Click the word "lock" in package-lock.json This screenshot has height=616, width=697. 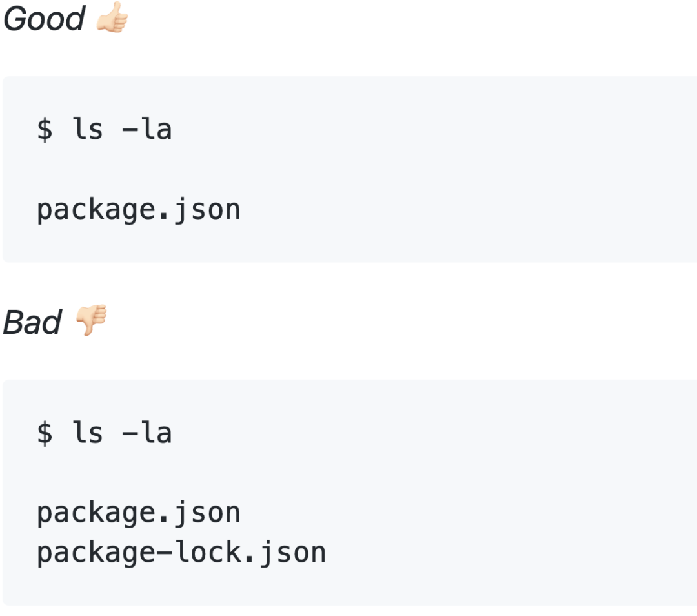[208, 551]
